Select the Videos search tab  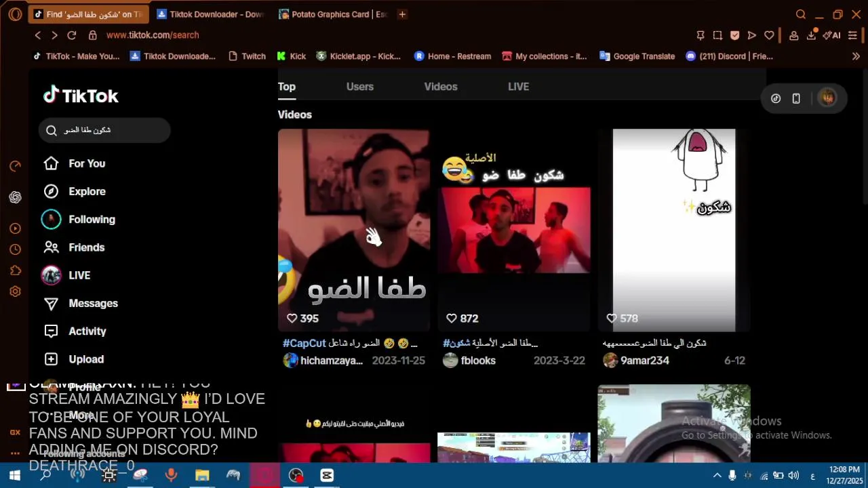click(x=441, y=87)
